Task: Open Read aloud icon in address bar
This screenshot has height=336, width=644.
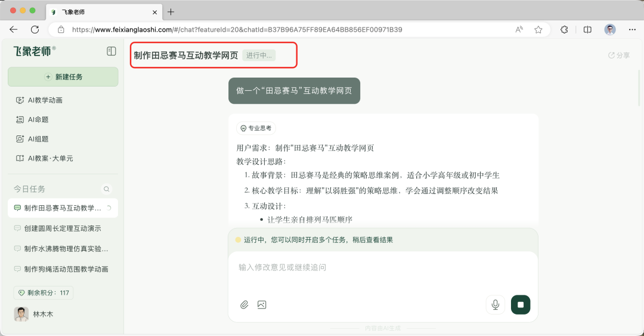Action: 519,30
